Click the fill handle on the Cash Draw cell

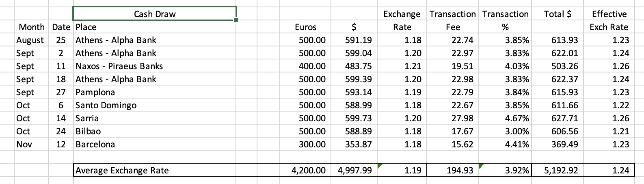point(236,20)
